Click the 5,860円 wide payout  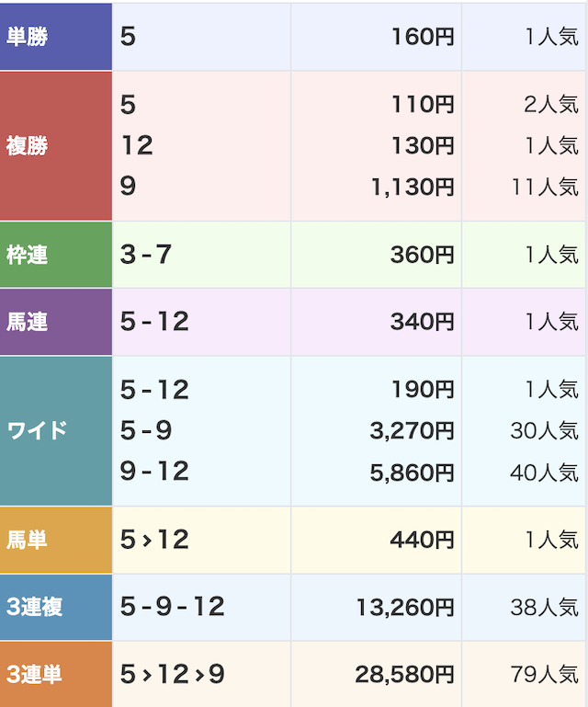pyautogui.click(x=413, y=472)
